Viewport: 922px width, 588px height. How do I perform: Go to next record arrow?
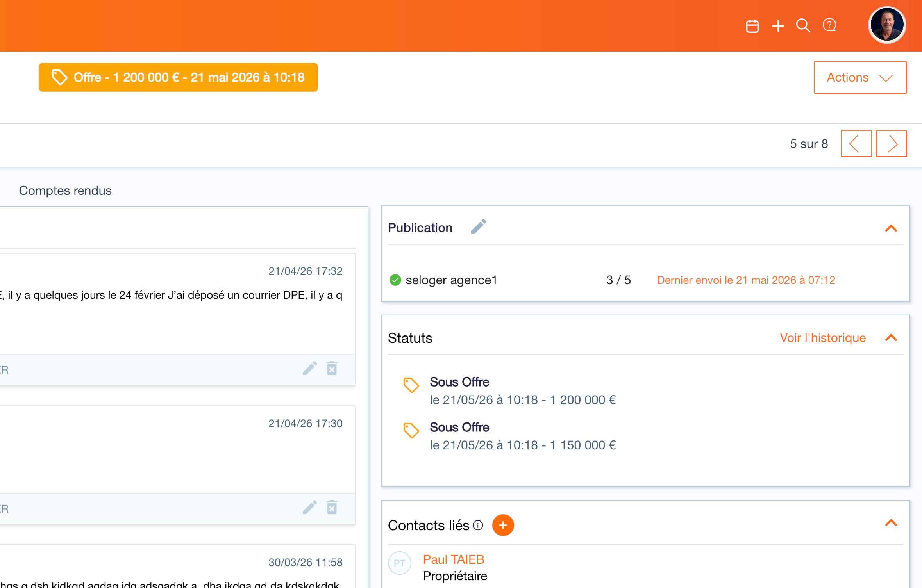click(x=891, y=144)
